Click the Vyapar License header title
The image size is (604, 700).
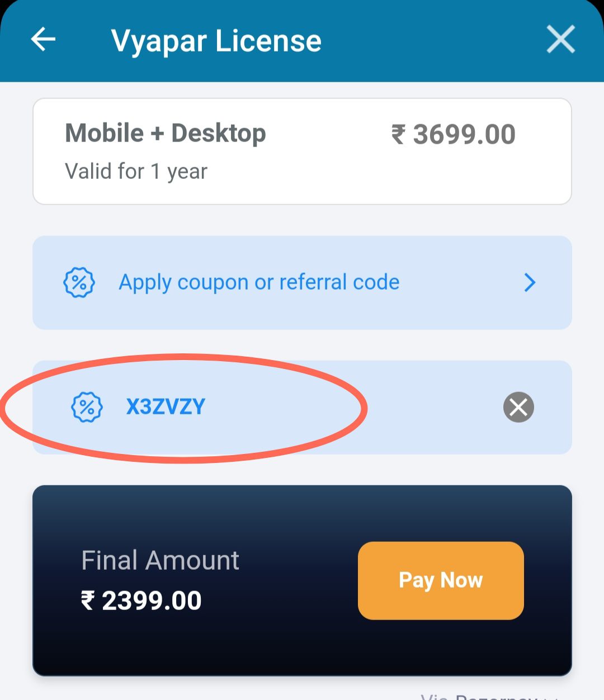(216, 41)
